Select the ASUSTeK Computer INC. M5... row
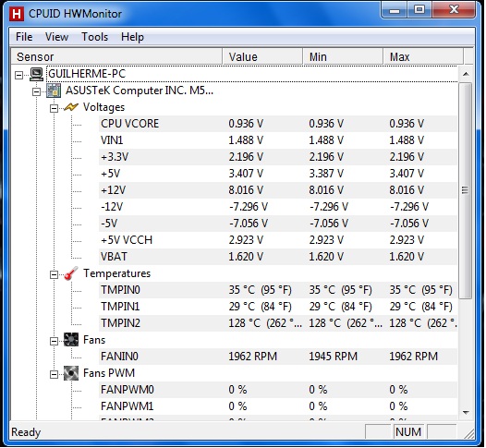486x448 pixels. (140, 91)
